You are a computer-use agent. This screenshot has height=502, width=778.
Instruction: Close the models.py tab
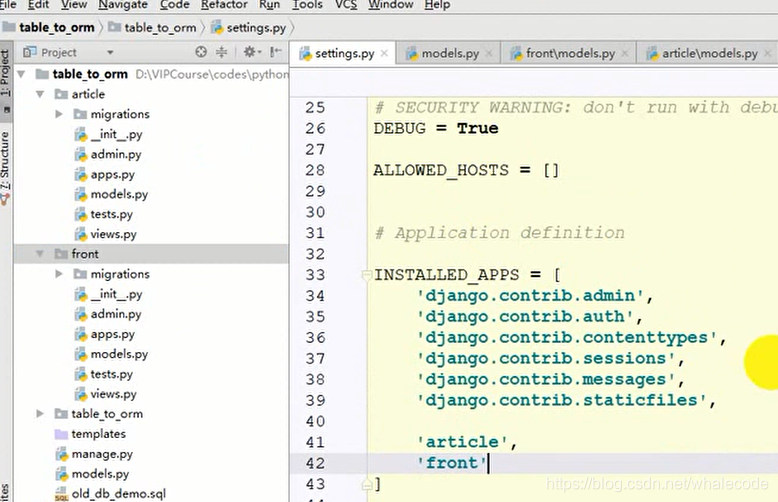click(x=489, y=53)
